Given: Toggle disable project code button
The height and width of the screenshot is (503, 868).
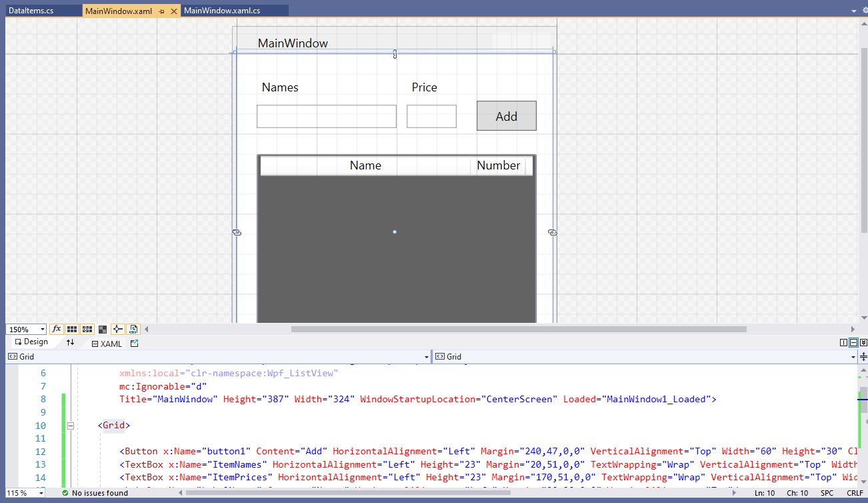Looking at the screenshot, I should [x=133, y=329].
